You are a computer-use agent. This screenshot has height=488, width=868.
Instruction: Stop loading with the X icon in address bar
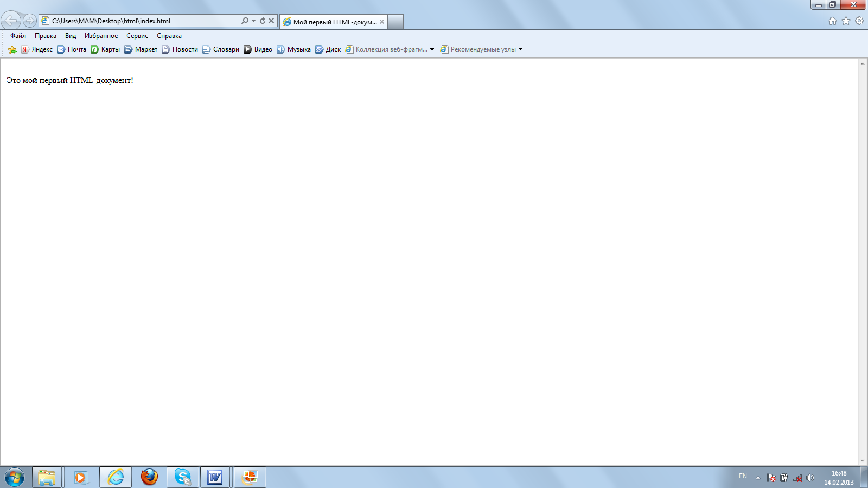(271, 21)
